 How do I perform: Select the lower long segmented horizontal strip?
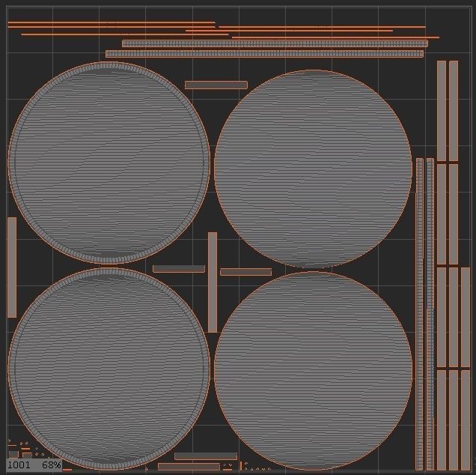pyautogui.click(x=264, y=54)
